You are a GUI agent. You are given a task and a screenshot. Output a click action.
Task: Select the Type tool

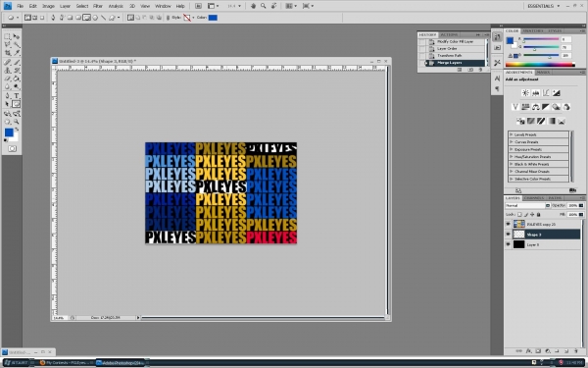coord(17,96)
